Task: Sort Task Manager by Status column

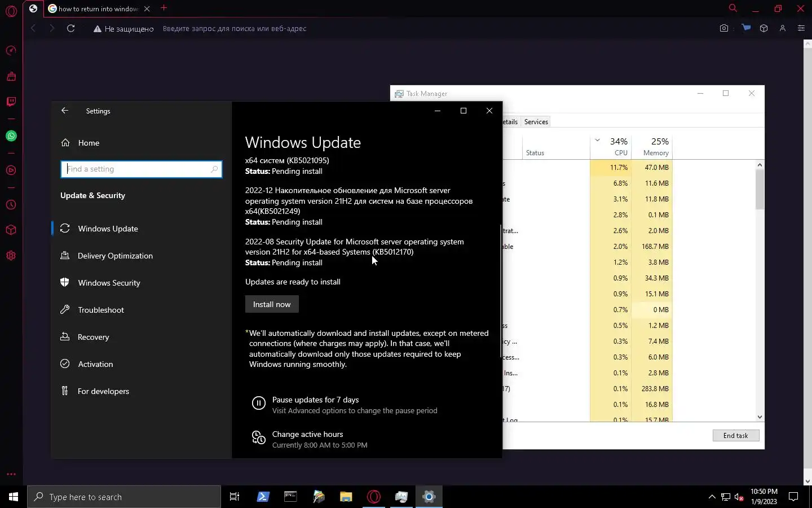Action: [556, 146]
